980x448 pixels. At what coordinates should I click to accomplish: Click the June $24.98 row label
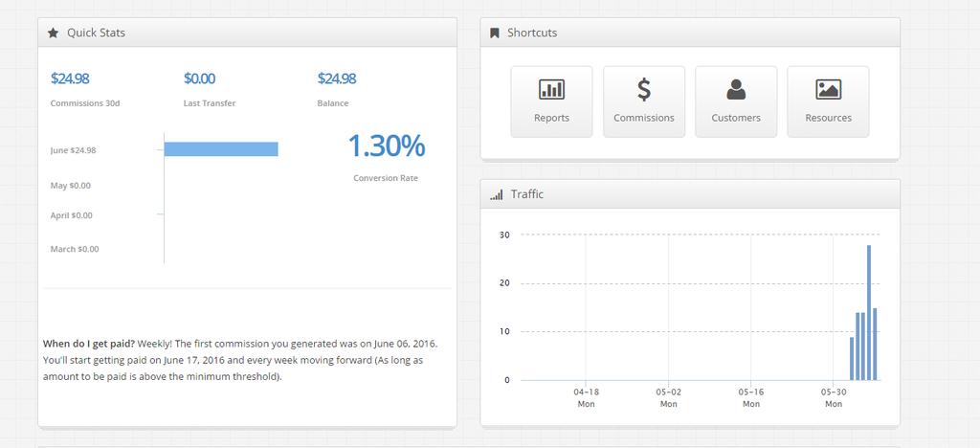73,150
